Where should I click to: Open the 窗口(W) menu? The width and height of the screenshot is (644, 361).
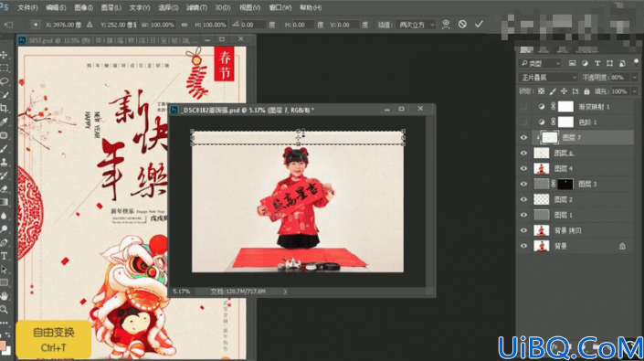280,7
